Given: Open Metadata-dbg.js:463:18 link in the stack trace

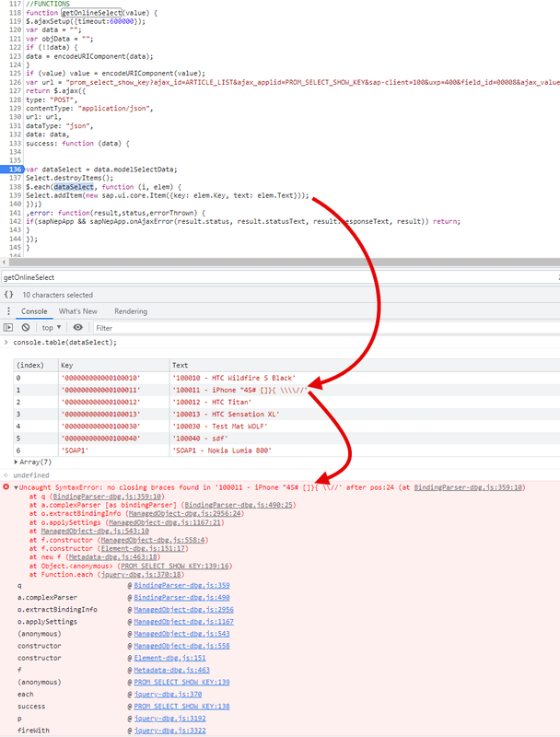Looking at the screenshot, I should 114,557.
